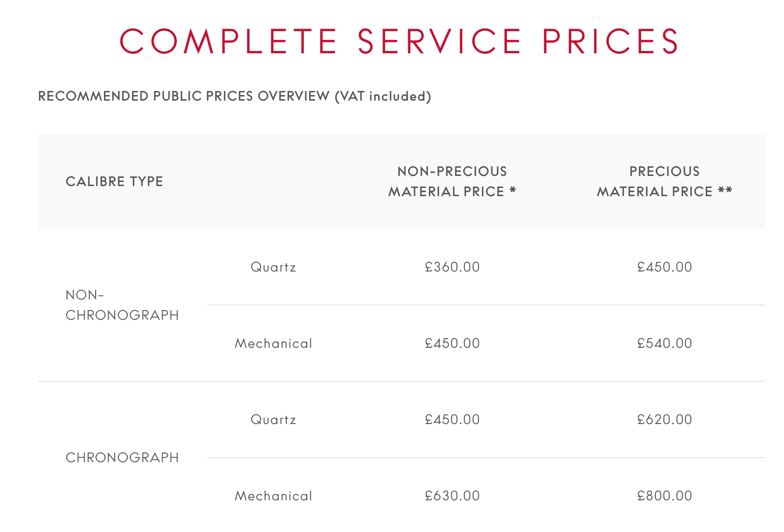Viewport: 784px width, 532px height.
Task: Click the 'NON-CHRONOGRAPH' row group label
Action: click(x=122, y=305)
